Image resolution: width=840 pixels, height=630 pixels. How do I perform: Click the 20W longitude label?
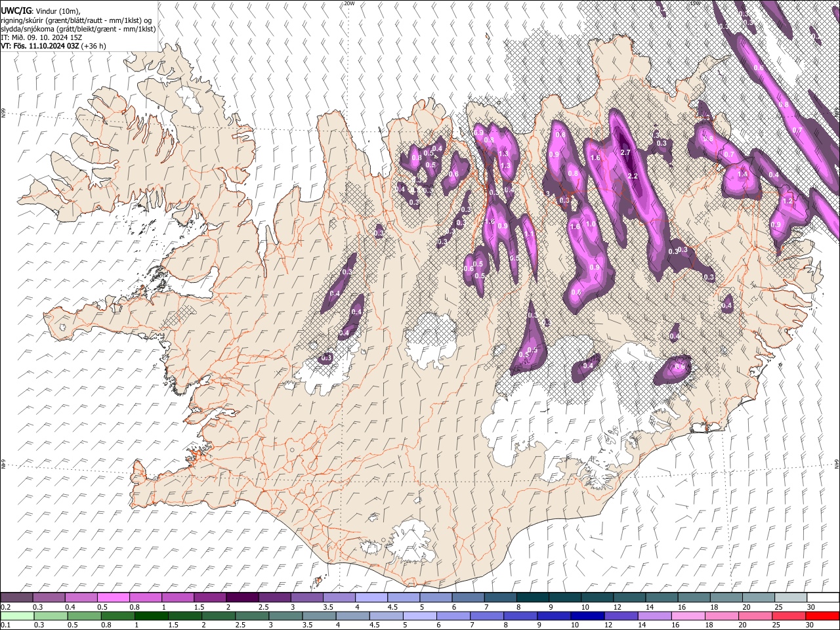pyautogui.click(x=349, y=3)
